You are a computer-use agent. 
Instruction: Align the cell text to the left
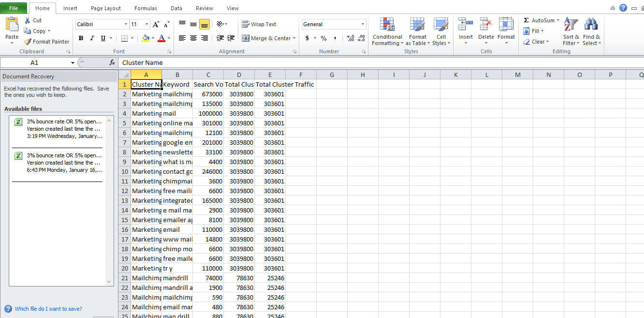(x=182, y=38)
